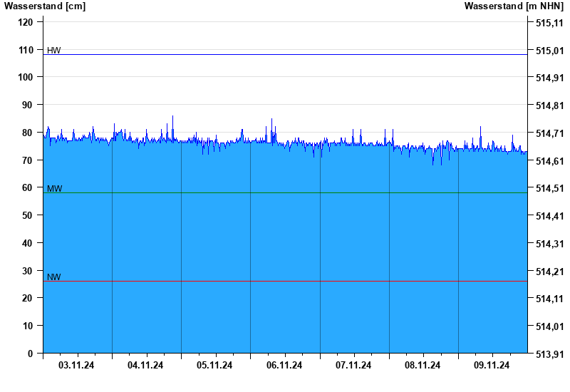The image size is (570, 392).
Task: Click the right axis value 514,01
Action: coord(549,326)
